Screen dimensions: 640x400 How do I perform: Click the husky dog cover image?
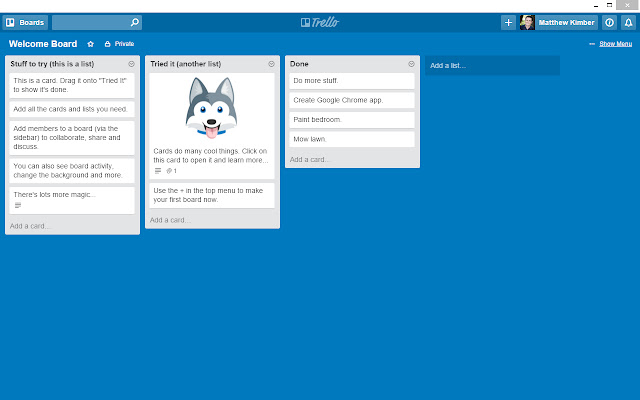[211, 108]
